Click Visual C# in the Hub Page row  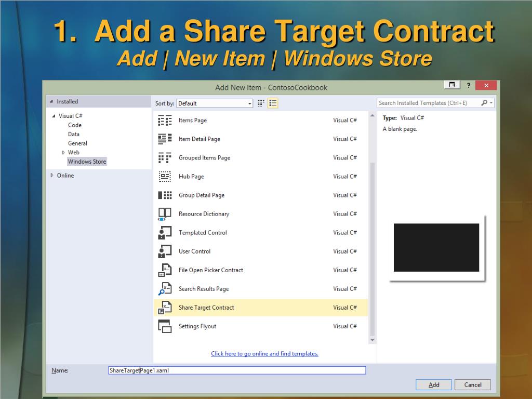tap(345, 177)
